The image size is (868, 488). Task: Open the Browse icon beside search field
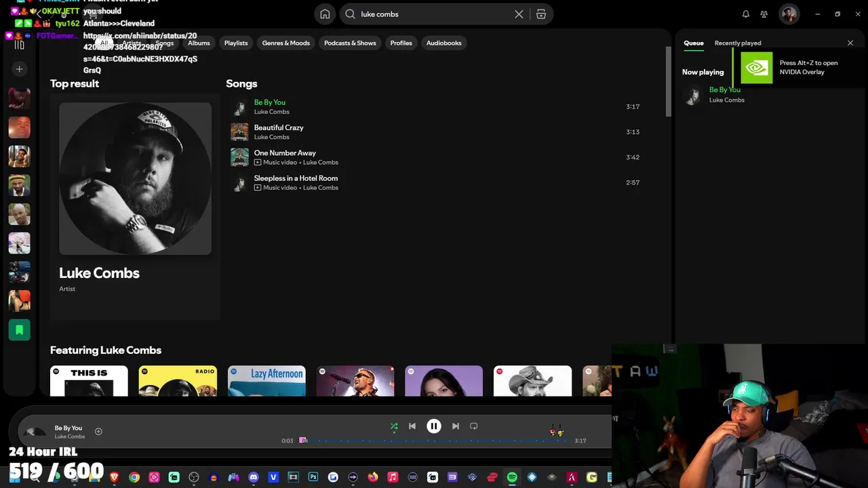[x=541, y=14]
